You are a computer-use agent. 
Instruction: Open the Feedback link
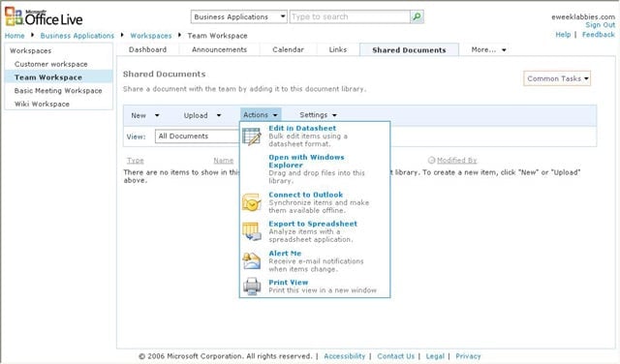(599, 35)
